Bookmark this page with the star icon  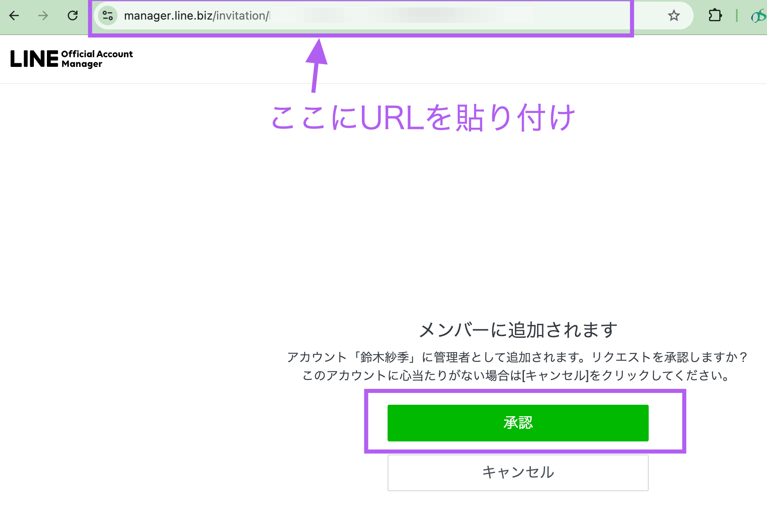(x=674, y=16)
